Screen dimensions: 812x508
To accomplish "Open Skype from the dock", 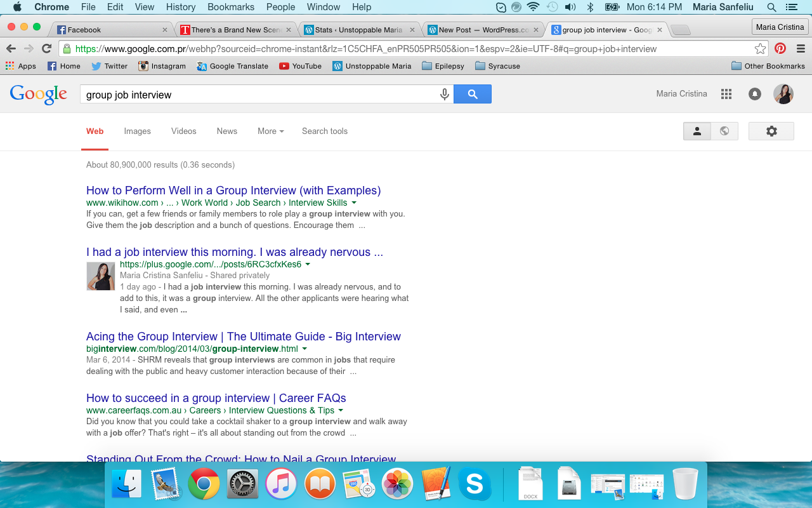I will pyautogui.click(x=475, y=485).
